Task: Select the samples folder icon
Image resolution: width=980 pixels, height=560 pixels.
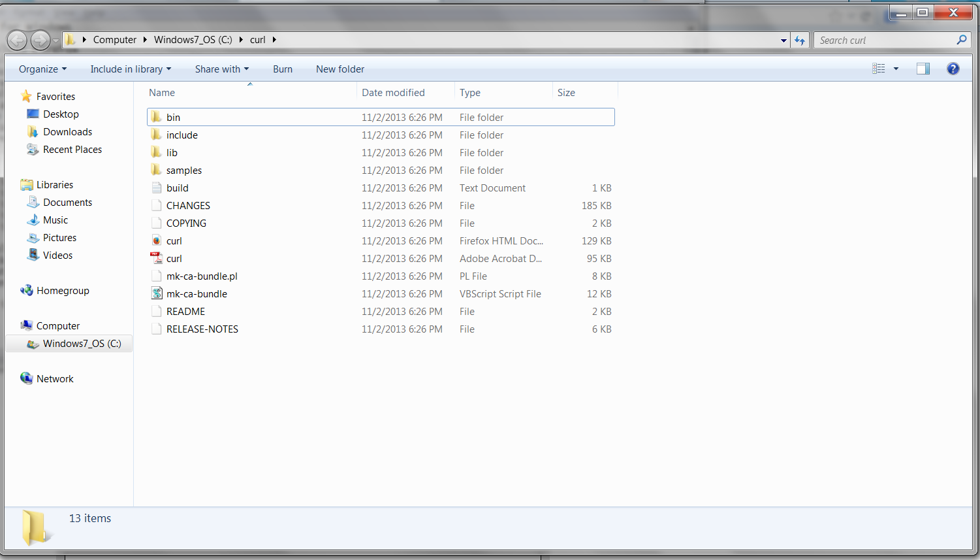Action: coord(156,170)
